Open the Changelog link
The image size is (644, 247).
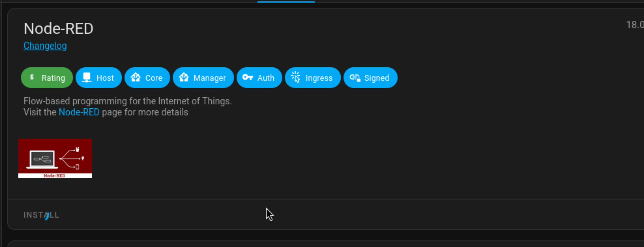(x=45, y=46)
